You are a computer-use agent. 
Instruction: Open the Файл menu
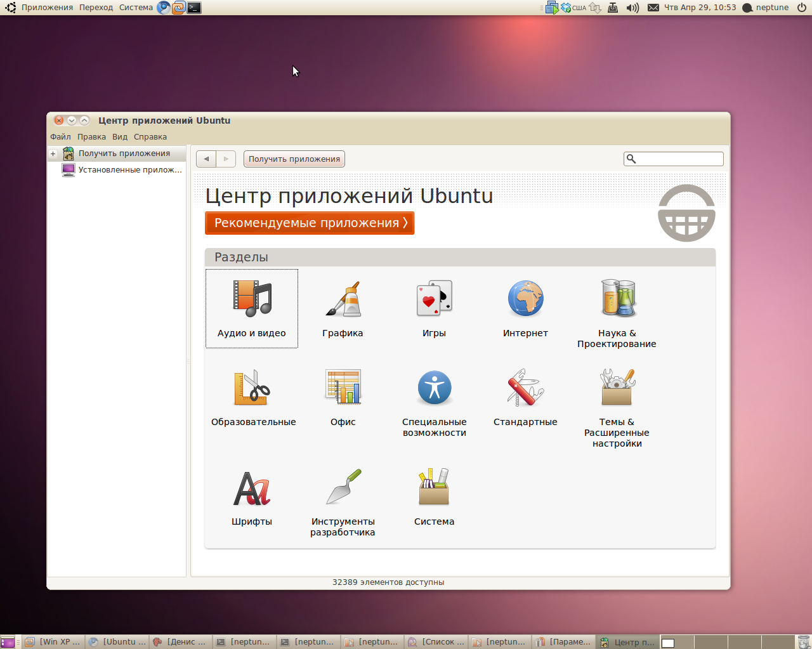pos(60,137)
